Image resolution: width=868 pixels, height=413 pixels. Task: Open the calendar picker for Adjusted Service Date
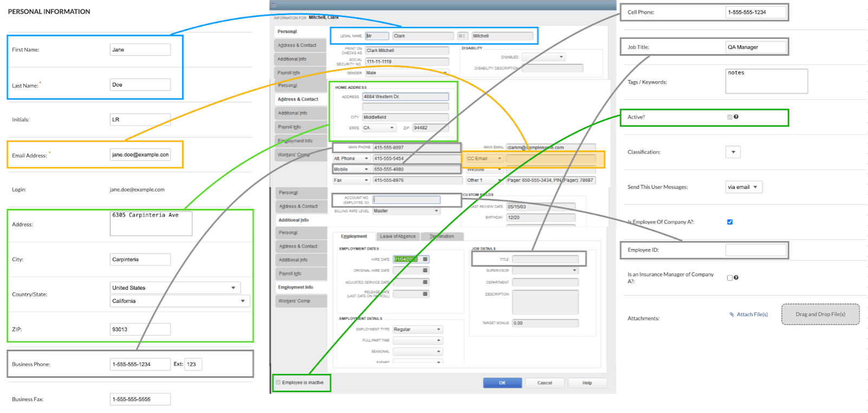tap(425, 282)
